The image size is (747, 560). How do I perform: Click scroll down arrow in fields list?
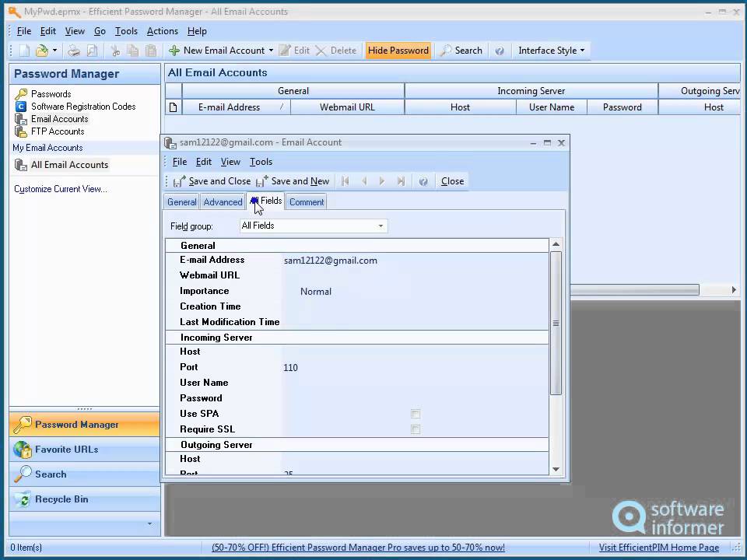point(556,469)
